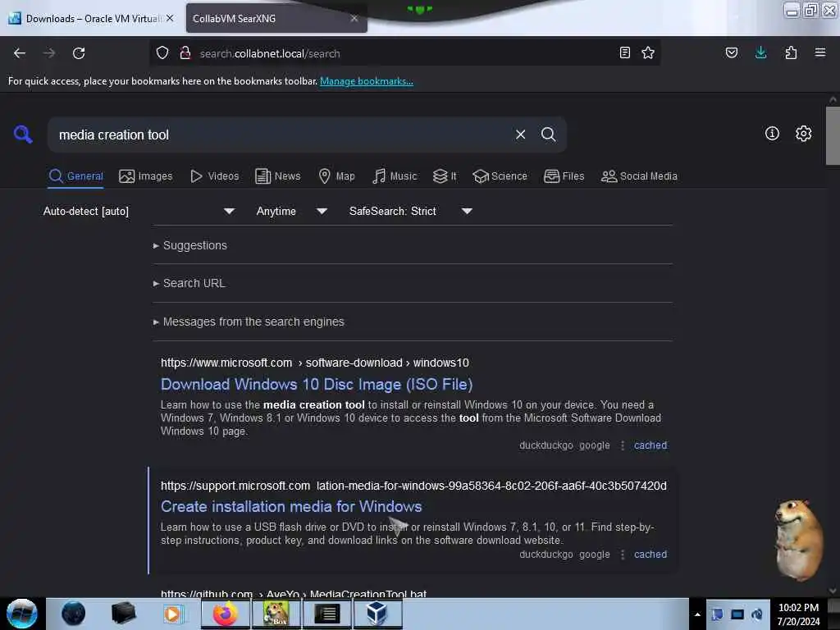
Task: Open cached link for installation media result
Action: click(x=651, y=555)
